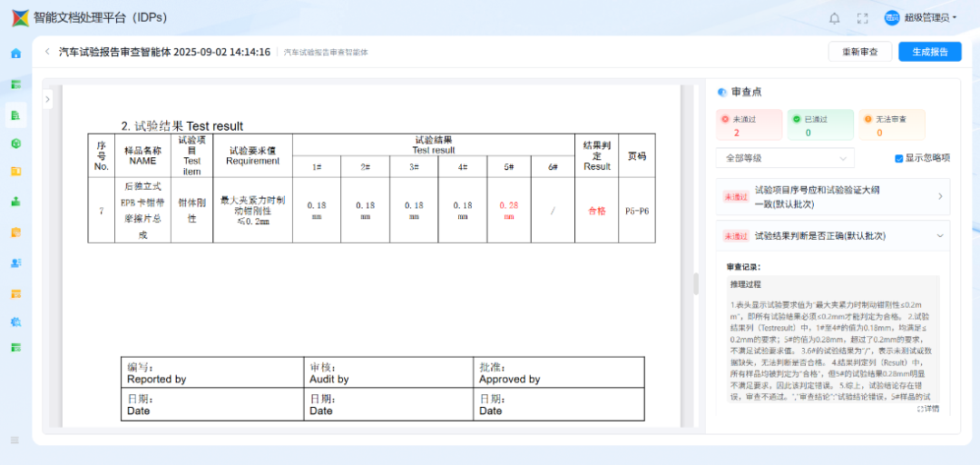Screen dimensions: 980x465
Task: Click the IDPs platform logo
Action: (x=19, y=18)
